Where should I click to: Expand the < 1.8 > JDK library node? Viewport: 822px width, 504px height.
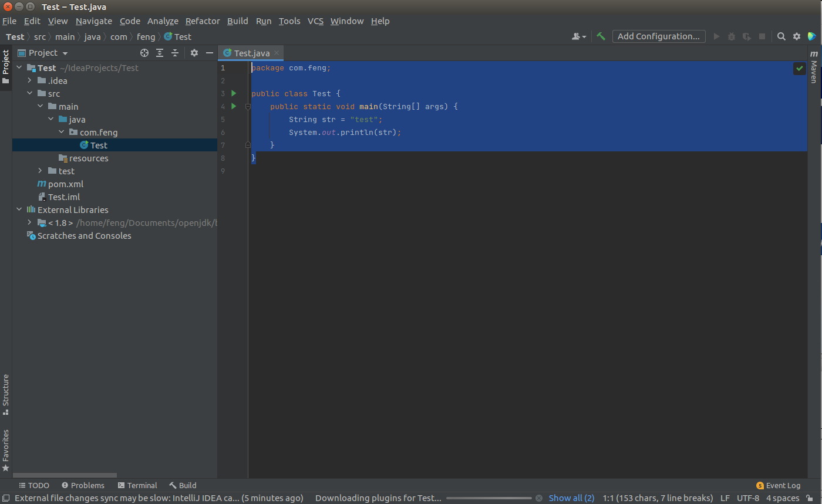30,223
